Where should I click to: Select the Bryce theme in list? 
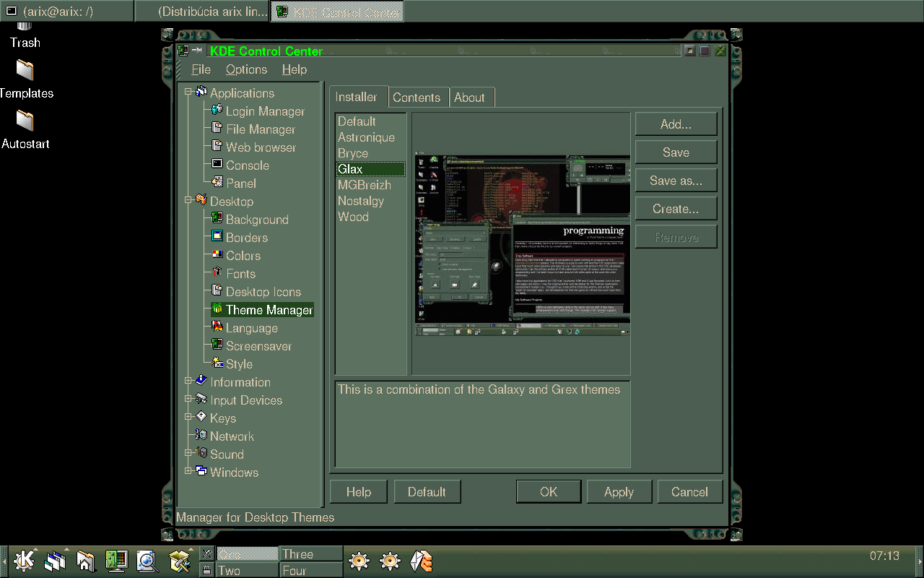point(371,153)
